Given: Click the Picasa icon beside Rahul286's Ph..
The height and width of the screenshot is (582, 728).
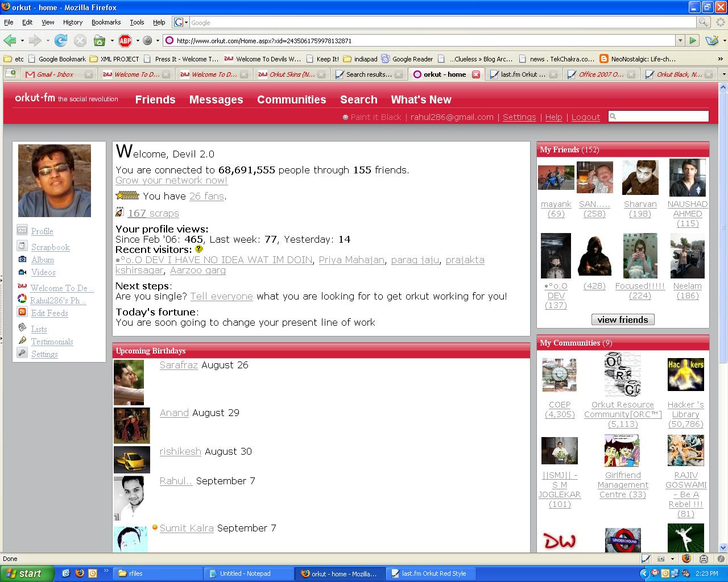Looking at the screenshot, I should 22,299.
